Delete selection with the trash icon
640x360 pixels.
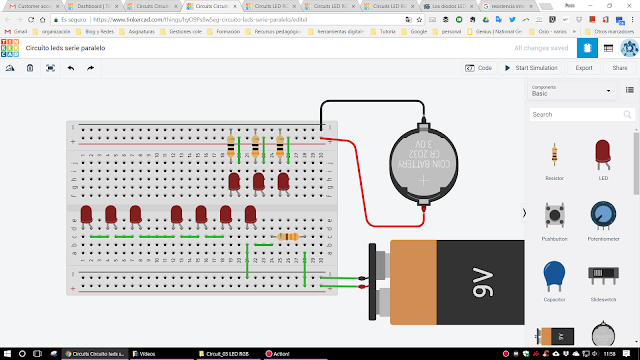[30, 68]
